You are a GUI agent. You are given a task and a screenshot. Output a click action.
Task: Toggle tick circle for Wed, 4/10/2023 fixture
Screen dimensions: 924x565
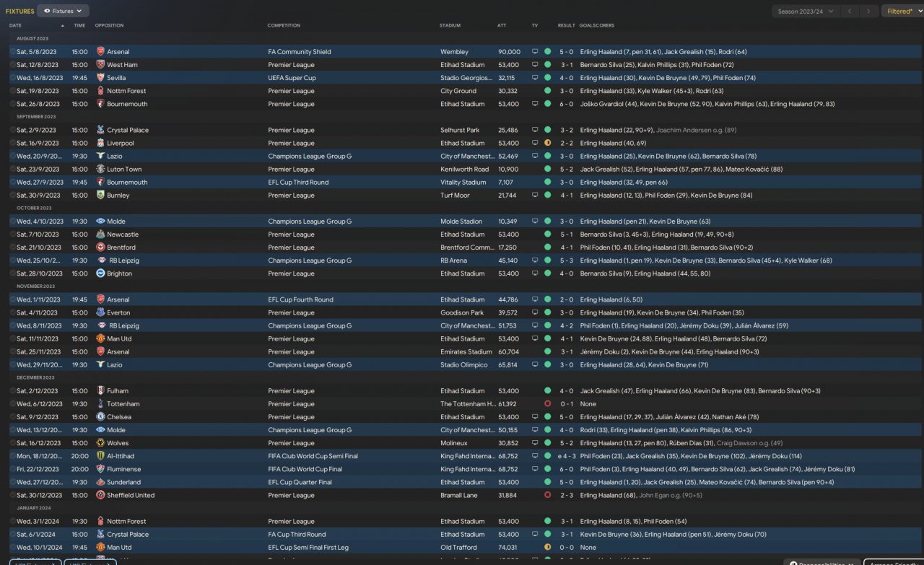pyautogui.click(x=13, y=222)
